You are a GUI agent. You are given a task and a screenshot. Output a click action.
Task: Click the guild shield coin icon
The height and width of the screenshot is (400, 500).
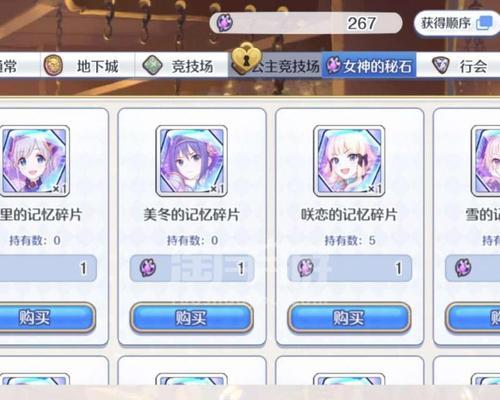tap(441, 65)
